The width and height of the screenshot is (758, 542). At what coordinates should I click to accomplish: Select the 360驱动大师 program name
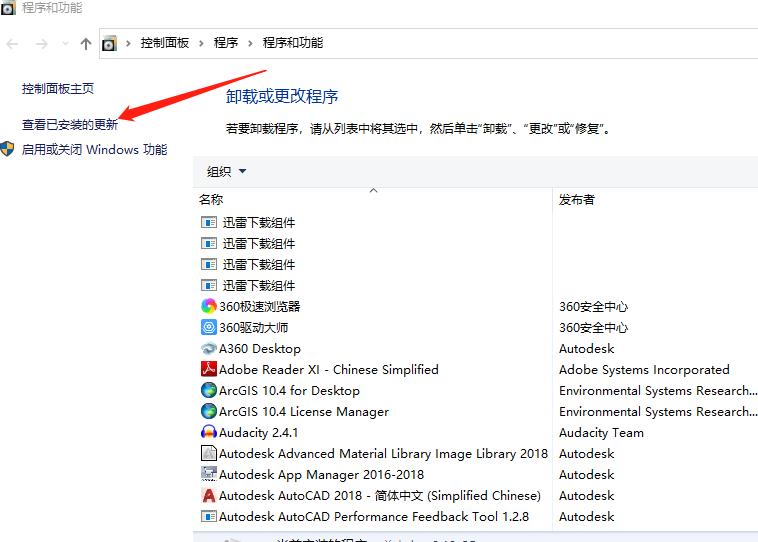(253, 328)
